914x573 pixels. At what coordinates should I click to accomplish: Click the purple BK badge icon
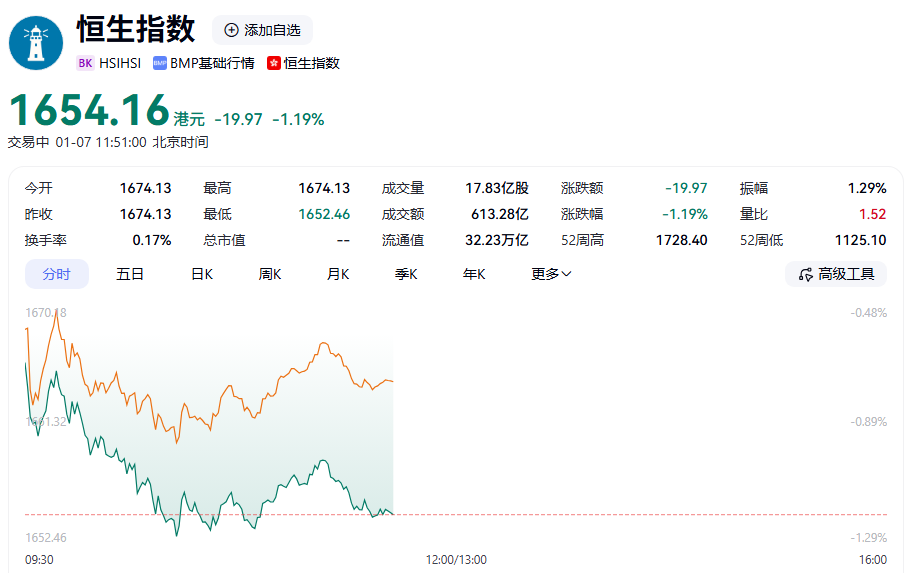coord(85,63)
